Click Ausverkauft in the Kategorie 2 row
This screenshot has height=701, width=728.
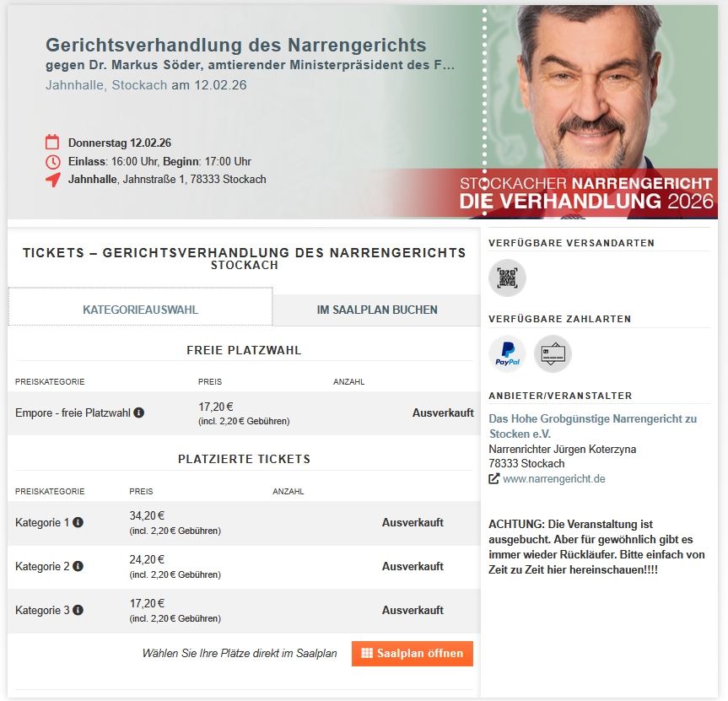tap(413, 567)
